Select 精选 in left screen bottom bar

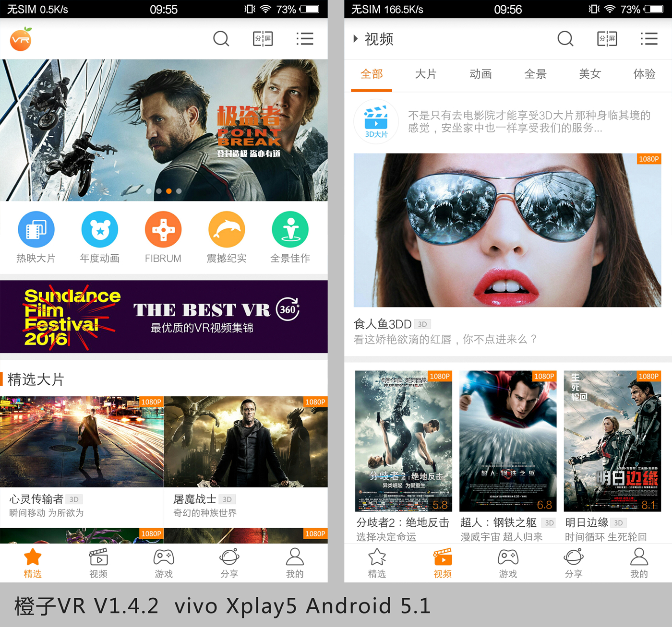tap(33, 563)
